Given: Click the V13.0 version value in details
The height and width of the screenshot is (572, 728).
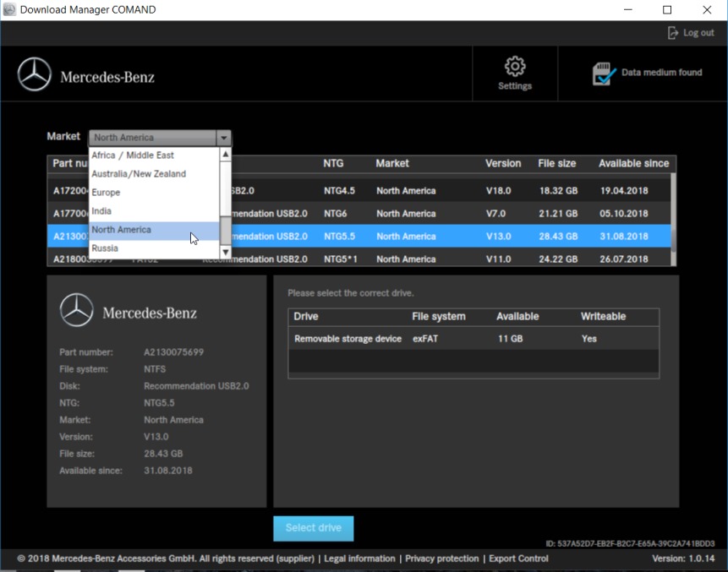Looking at the screenshot, I should point(156,437).
